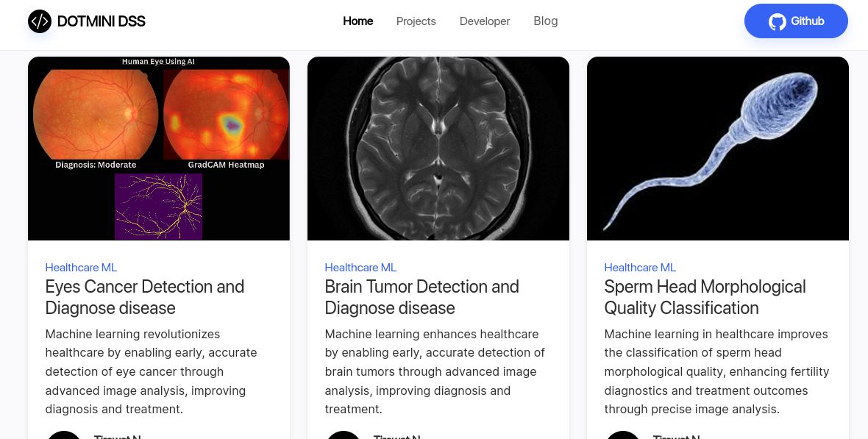Open the eye retina GradCAM heatmap image
This screenshot has height=439, width=868.
pyautogui.click(x=159, y=149)
